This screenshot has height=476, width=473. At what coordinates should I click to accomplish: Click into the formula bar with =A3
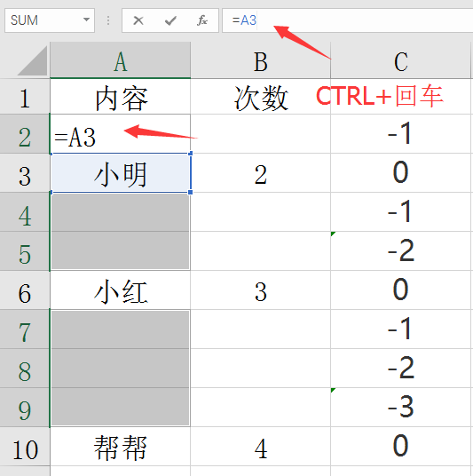(347, 20)
